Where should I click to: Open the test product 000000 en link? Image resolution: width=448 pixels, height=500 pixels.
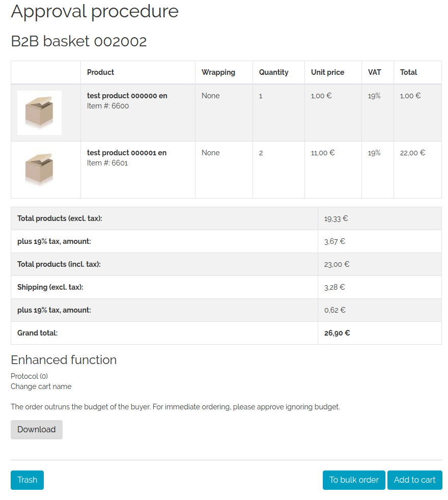point(127,96)
